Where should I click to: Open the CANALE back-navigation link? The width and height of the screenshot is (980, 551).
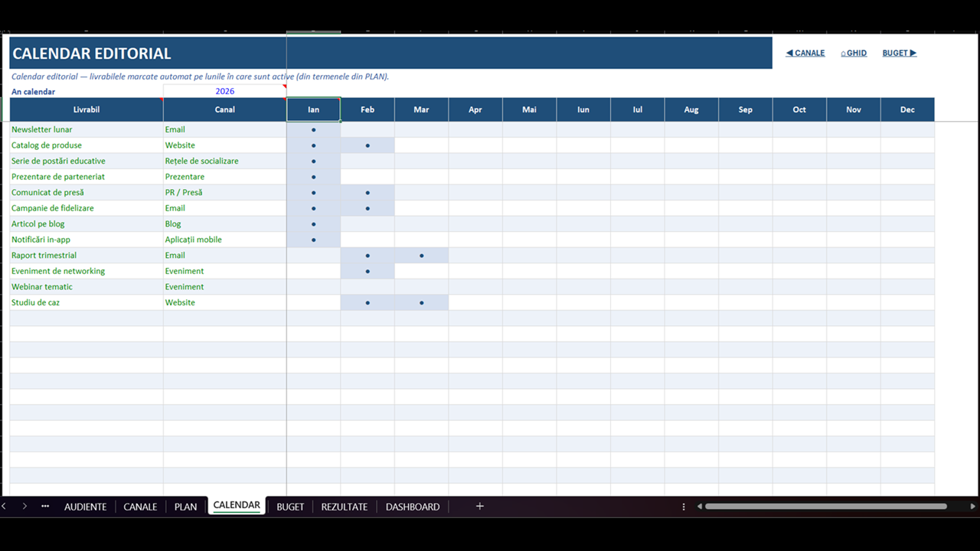pyautogui.click(x=805, y=54)
